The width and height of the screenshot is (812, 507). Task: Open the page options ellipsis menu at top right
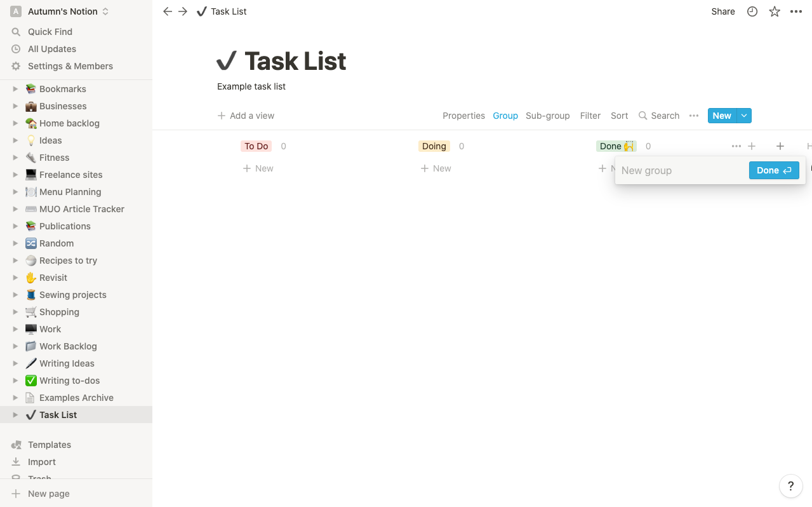coord(796,11)
